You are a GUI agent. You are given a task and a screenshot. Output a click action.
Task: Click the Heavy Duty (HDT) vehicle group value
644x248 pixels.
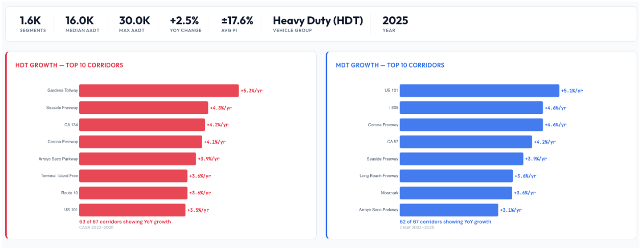(x=318, y=20)
